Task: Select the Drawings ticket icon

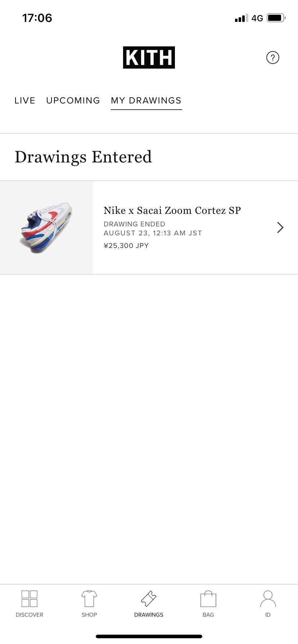Action: tap(149, 599)
